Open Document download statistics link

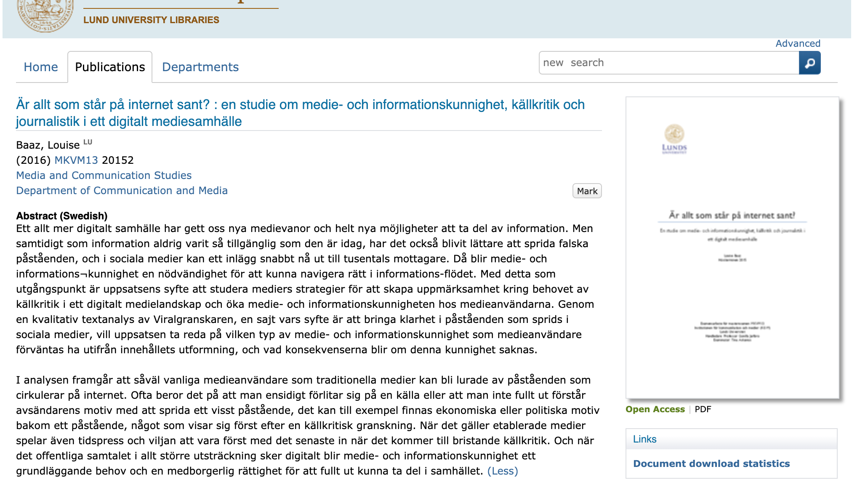(711, 464)
